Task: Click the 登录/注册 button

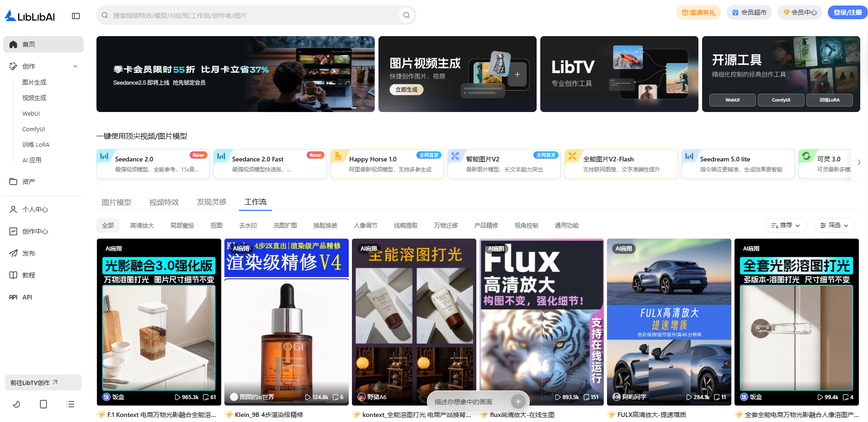Action: pos(847,12)
